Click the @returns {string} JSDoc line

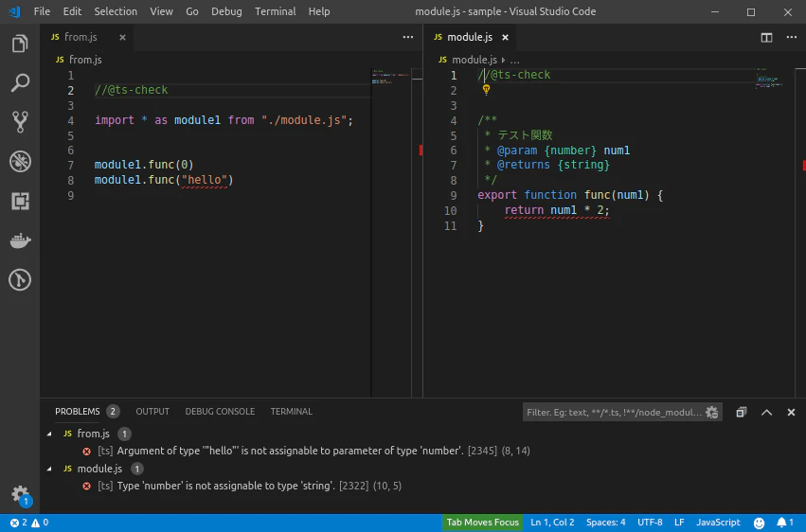pyautogui.click(x=546, y=165)
